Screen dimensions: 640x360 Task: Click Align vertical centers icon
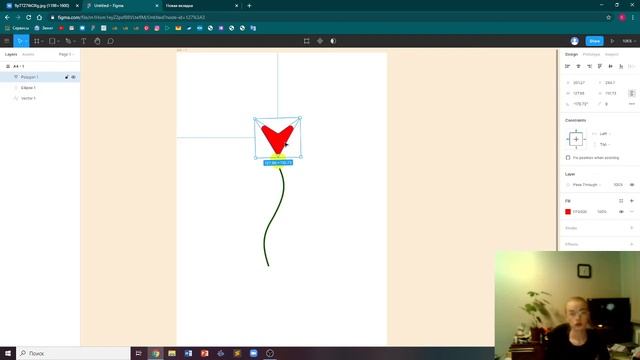point(611,66)
